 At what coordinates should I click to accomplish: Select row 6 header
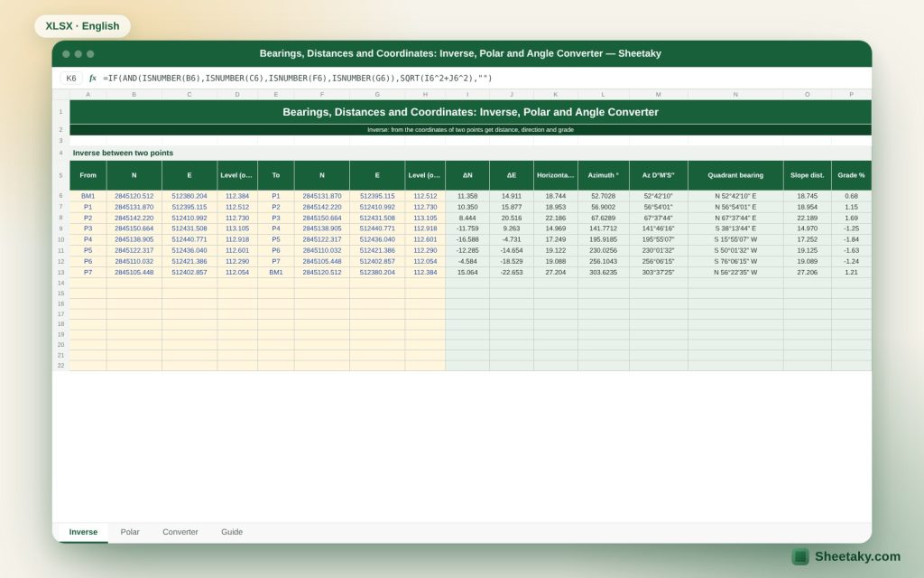[60, 196]
